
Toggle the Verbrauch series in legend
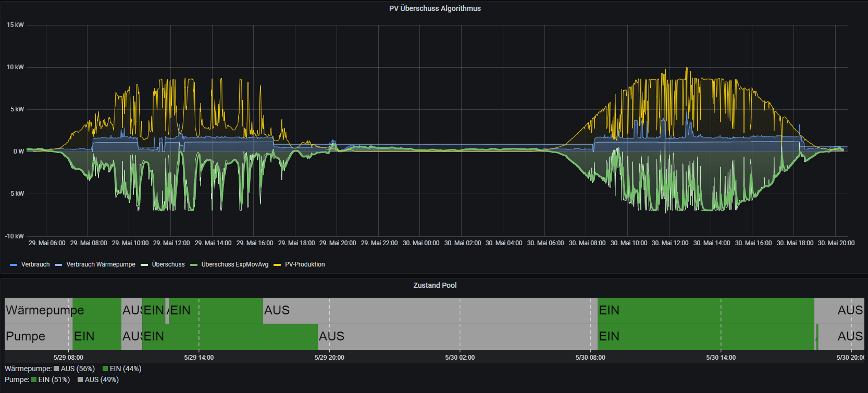pyautogui.click(x=35, y=264)
